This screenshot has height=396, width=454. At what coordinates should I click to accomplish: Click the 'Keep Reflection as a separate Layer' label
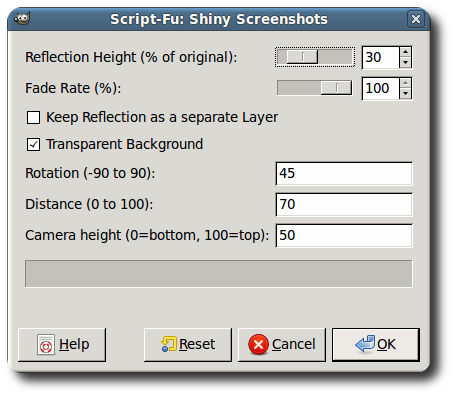162,117
